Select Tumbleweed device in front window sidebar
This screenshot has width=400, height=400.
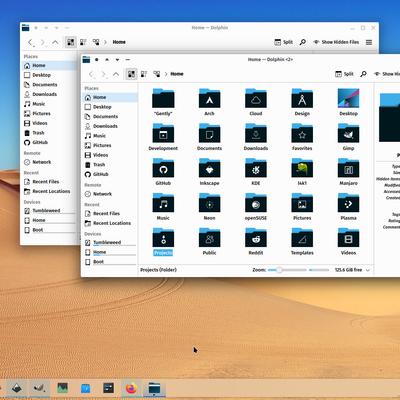coord(110,242)
